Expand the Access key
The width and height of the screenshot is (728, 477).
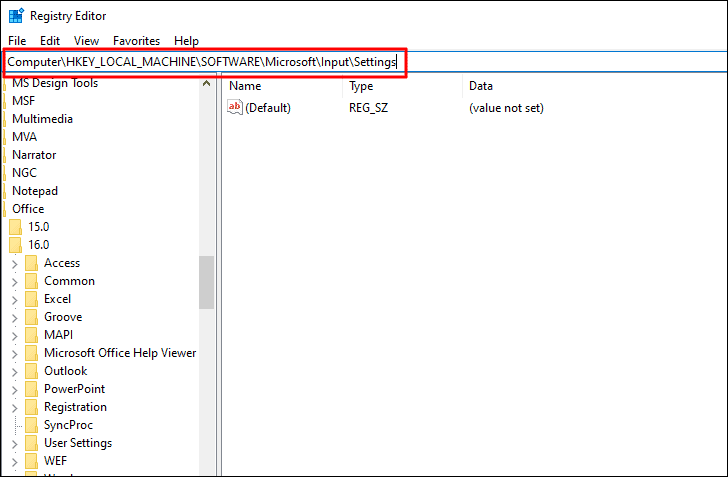click(14, 264)
